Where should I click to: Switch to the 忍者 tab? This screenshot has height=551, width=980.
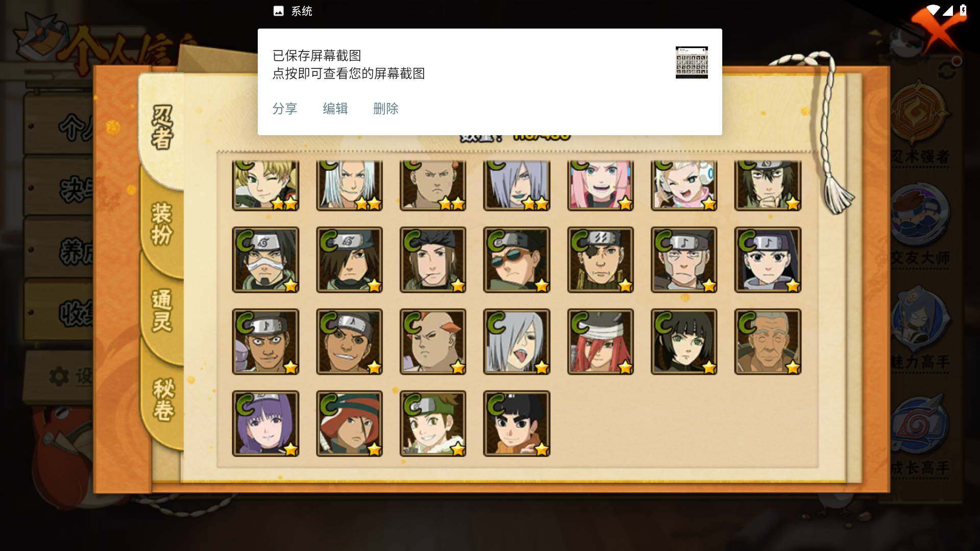tap(162, 128)
